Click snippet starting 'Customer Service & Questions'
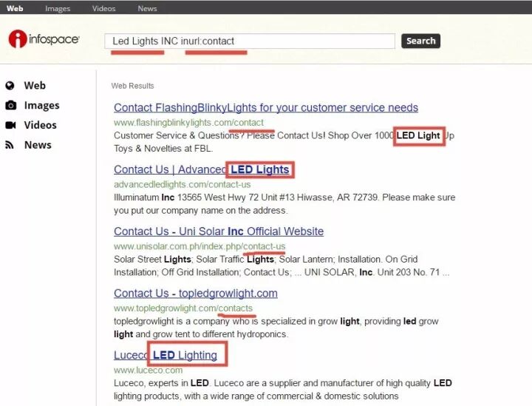Screen dimensions: 532x406 (284, 142)
